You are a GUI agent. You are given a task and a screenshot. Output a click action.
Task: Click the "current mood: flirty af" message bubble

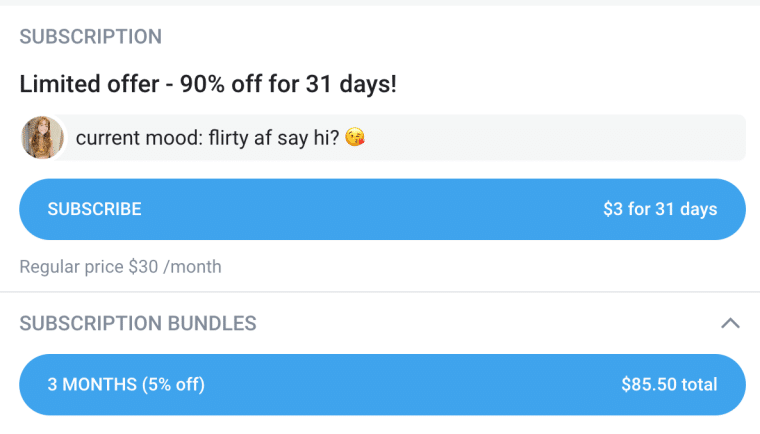tap(405, 138)
